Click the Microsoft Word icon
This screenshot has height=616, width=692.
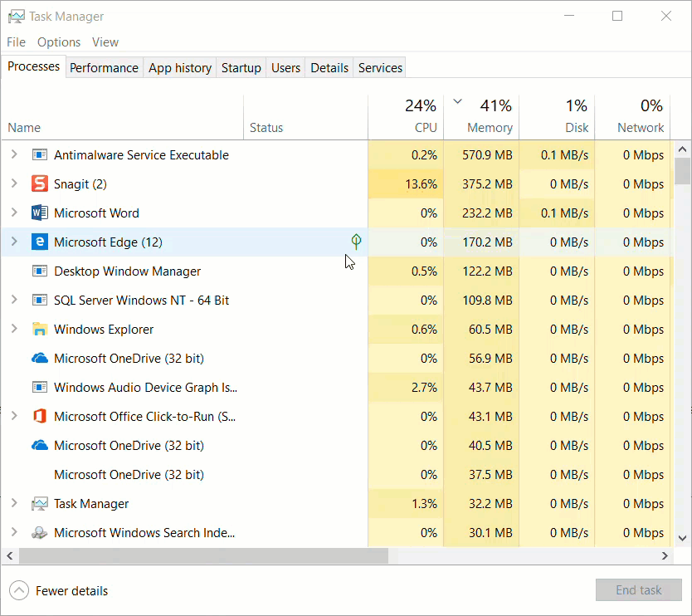[x=40, y=213]
